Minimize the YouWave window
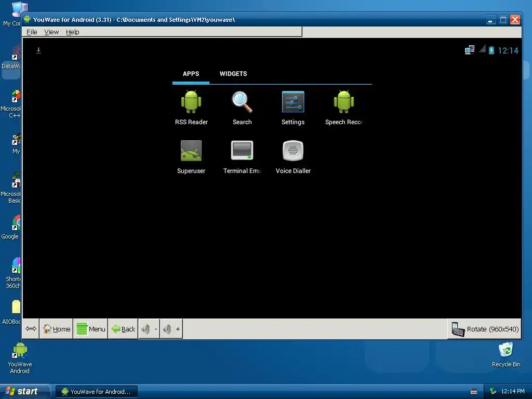The width and height of the screenshot is (532, 399). click(x=490, y=20)
